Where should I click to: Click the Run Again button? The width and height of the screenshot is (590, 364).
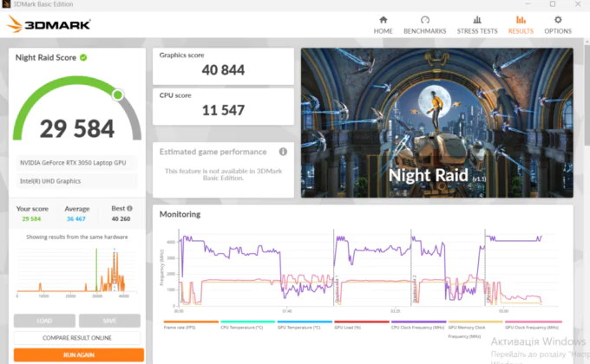coord(79,354)
